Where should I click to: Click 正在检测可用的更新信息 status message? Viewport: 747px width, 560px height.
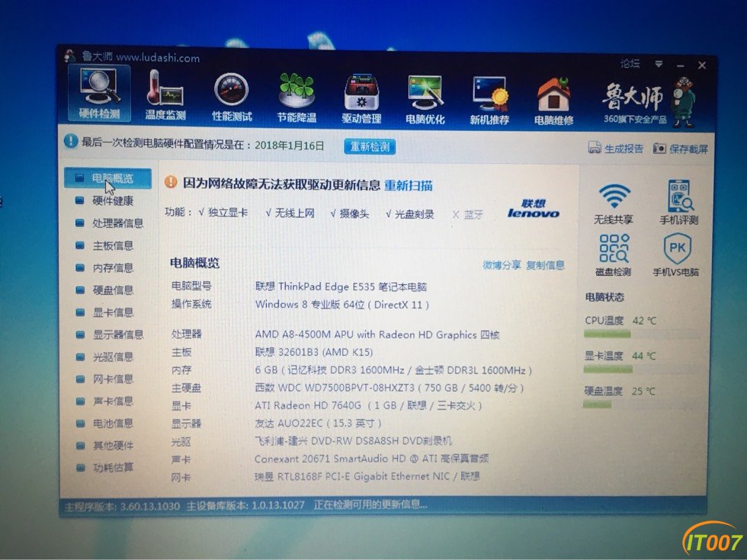[370, 504]
